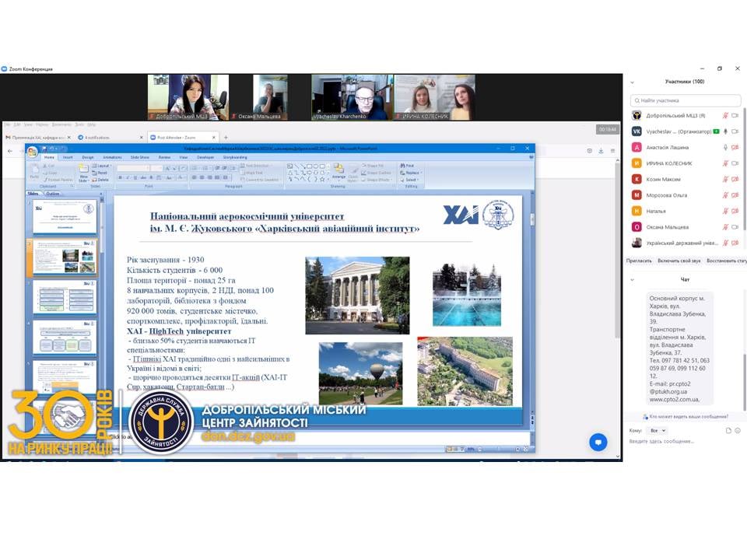This screenshot has height=560, width=747.
Task: Click the Восстановить button in participants panel
Action: (726, 261)
